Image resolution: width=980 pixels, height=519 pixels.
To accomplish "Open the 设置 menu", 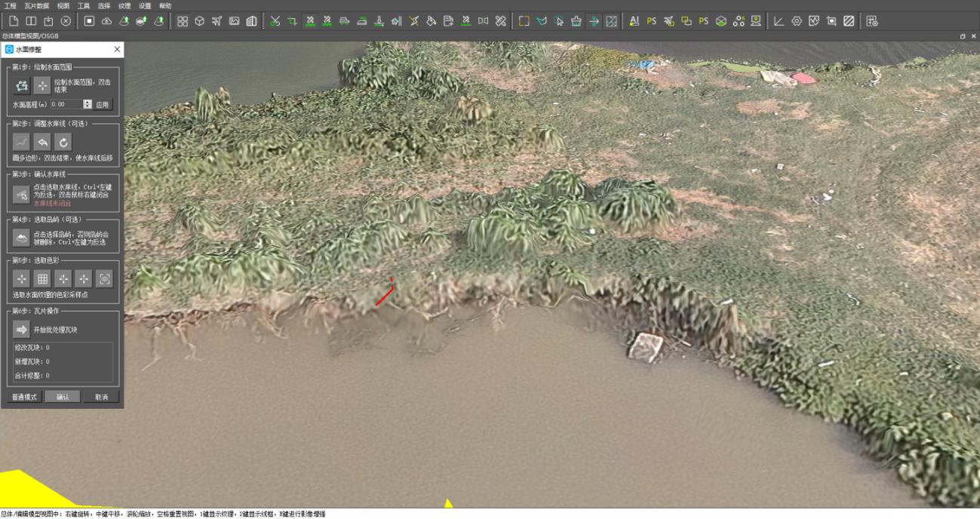I will click(x=145, y=5).
